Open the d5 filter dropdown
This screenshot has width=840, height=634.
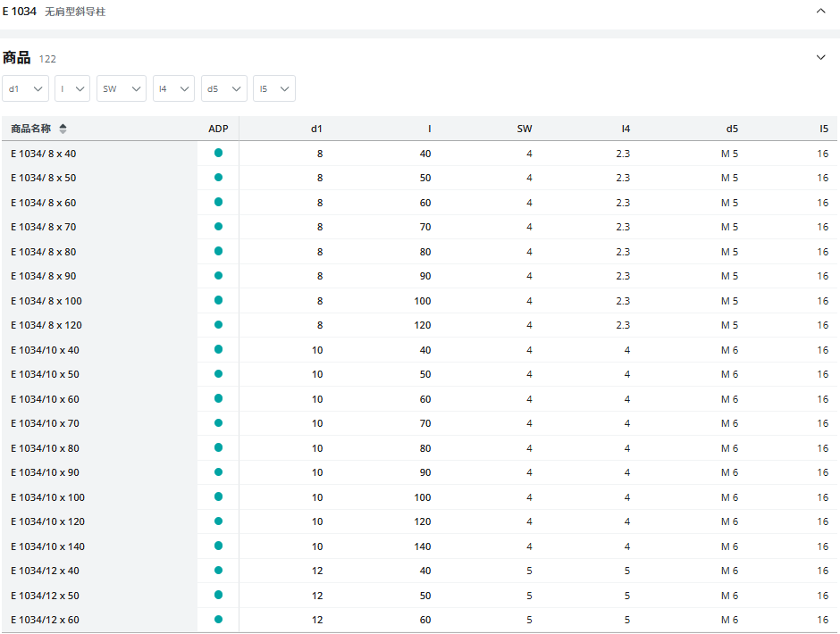[x=224, y=88]
